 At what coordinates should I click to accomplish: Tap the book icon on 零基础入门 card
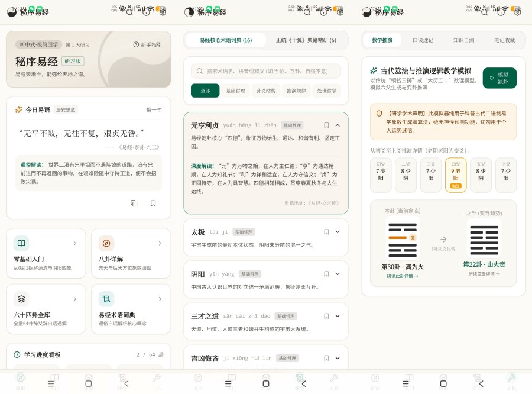pyautogui.click(x=21, y=243)
